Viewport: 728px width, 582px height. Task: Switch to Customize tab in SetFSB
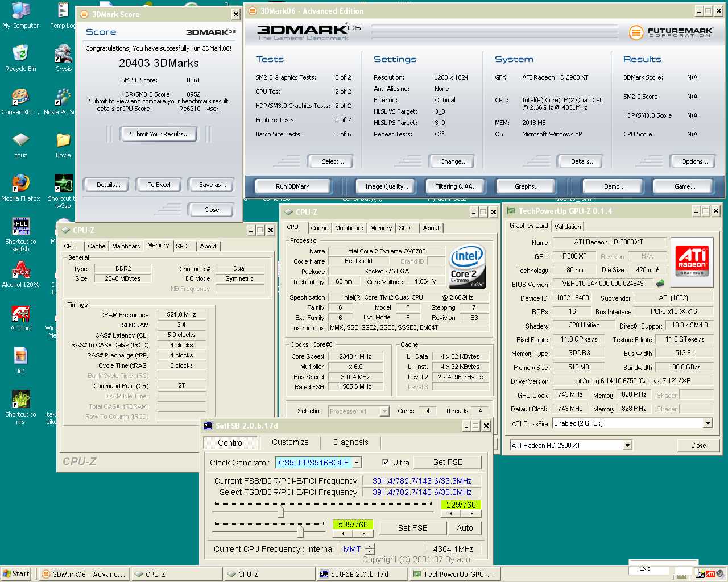click(x=290, y=442)
